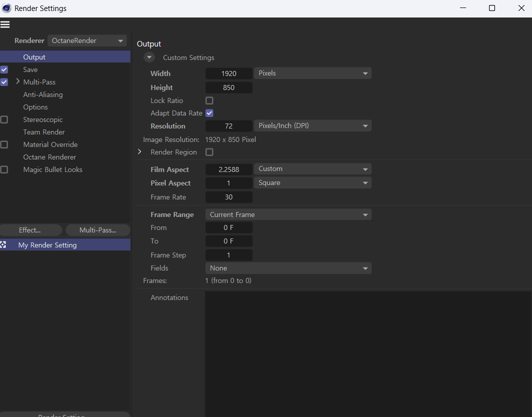The image size is (532, 417).
Task: Open the hamburger menu icon
Action: point(5,24)
